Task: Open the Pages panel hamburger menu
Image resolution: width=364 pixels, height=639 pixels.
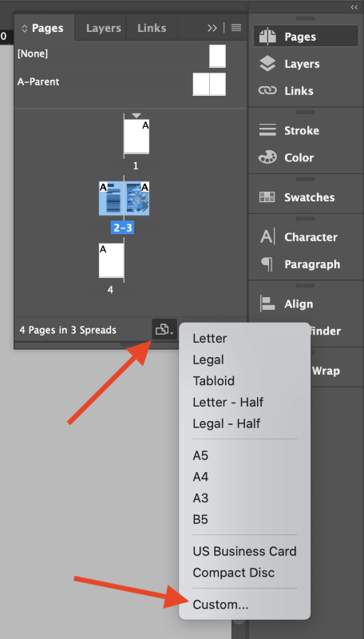Action: point(236,28)
